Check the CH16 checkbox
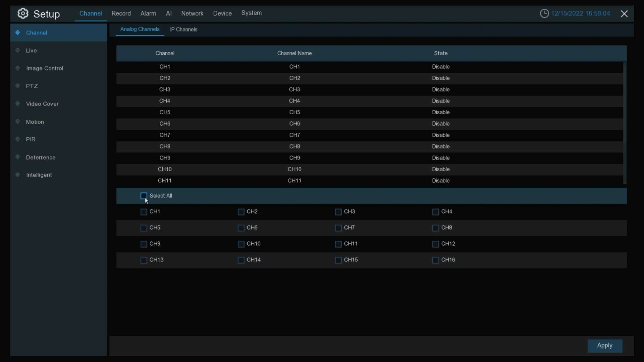 (x=435, y=260)
